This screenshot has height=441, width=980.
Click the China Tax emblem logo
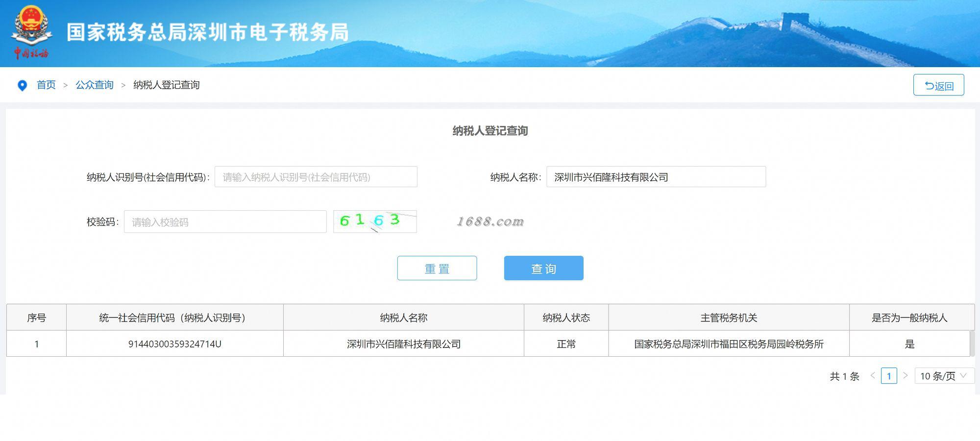(x=31, y=32)
